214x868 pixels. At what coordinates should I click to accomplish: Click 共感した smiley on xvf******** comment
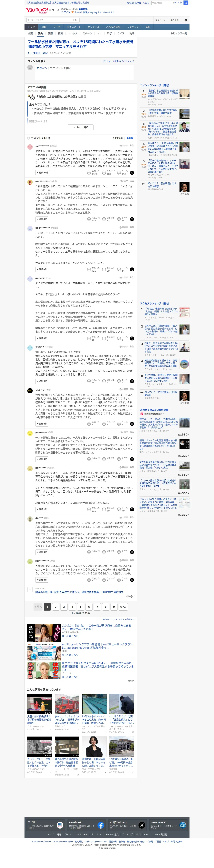89,173
